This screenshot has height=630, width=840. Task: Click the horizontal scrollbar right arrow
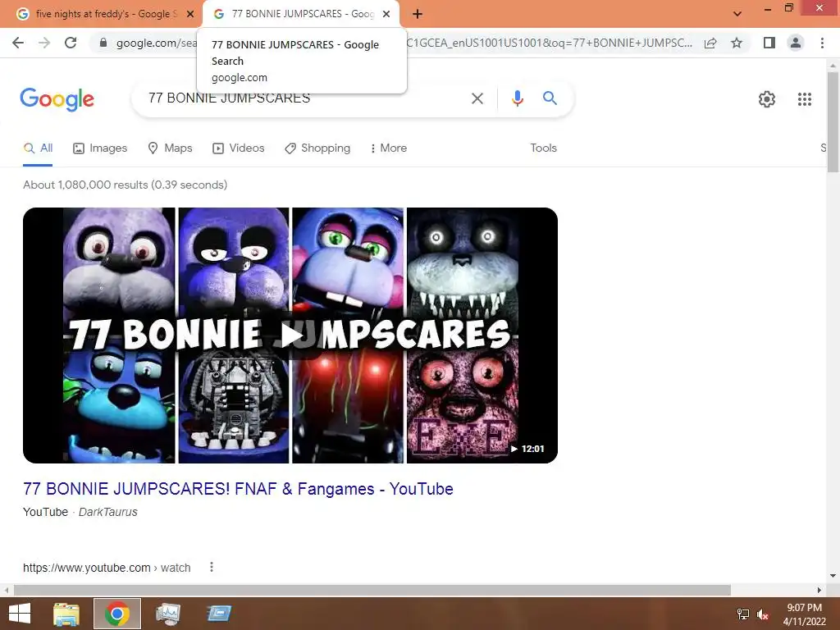click(819, 590)
